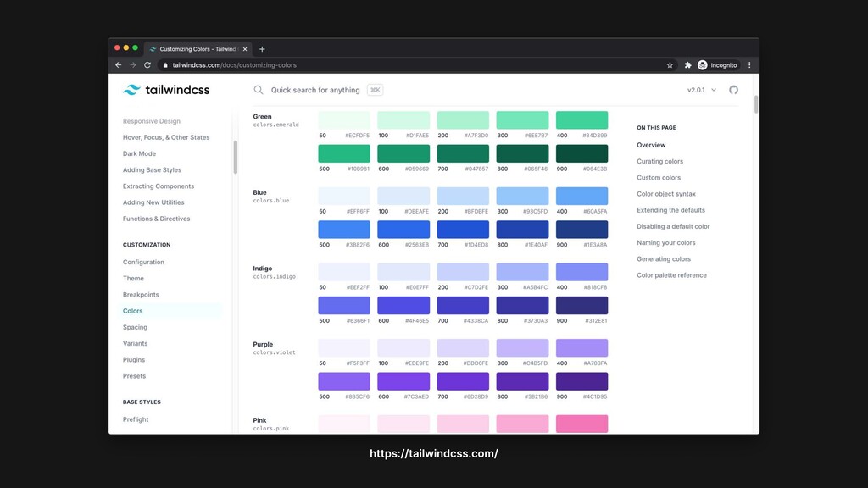Screen dimensions: 868x488
Task: Bookmark page with the star icon
Action: (x=670, y=65)
